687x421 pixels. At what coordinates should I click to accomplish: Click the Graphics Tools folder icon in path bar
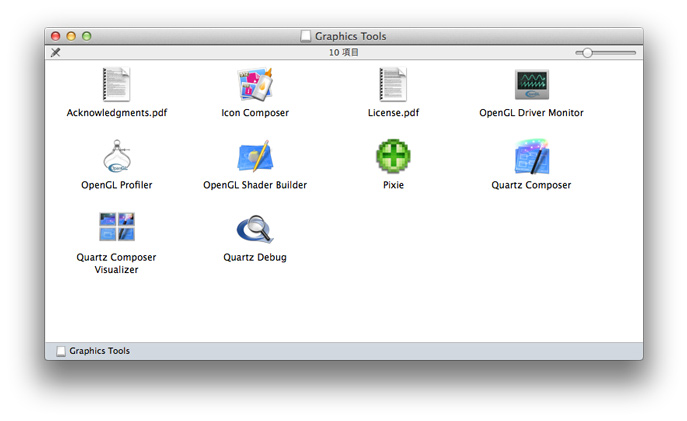click(x=61, y=351)
